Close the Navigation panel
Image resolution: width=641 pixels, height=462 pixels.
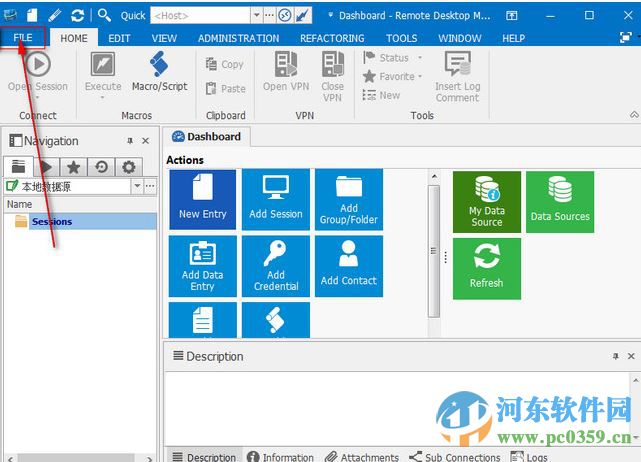click(145, 141)
